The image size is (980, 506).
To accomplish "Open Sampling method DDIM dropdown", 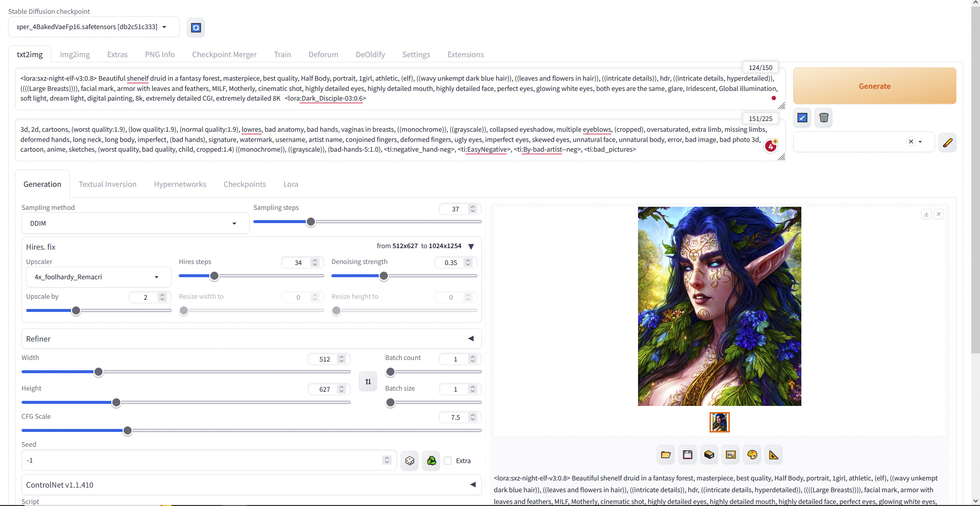I will click(x=135, y=223).
